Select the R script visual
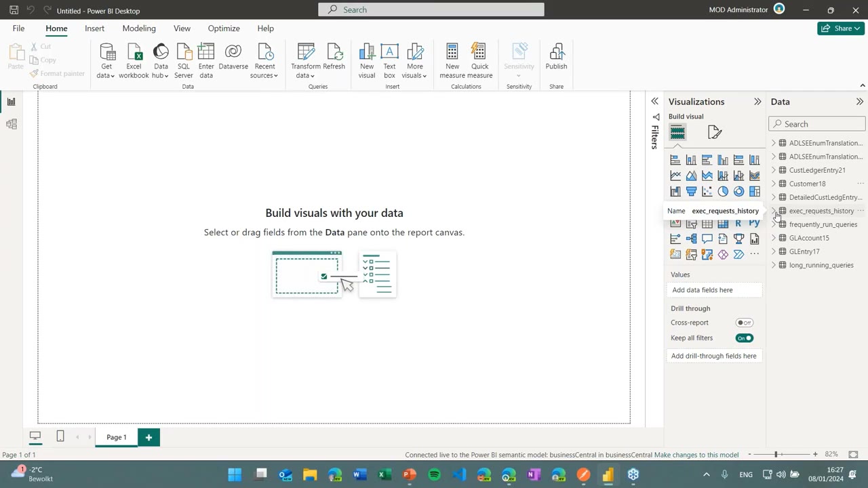868x488 pixels. click(x=738, y=224)
